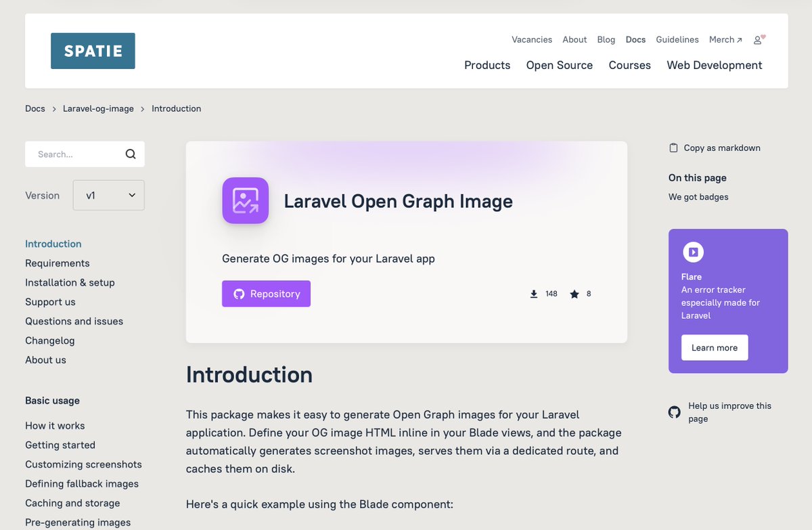Screen dimensions: 812x530
Task: Open How it works page
Action: 55,426
